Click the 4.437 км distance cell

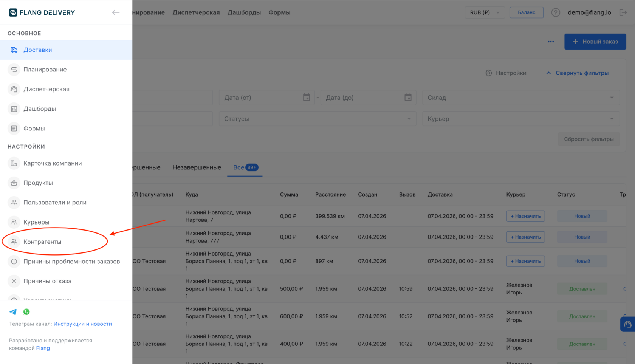(327, 237)
